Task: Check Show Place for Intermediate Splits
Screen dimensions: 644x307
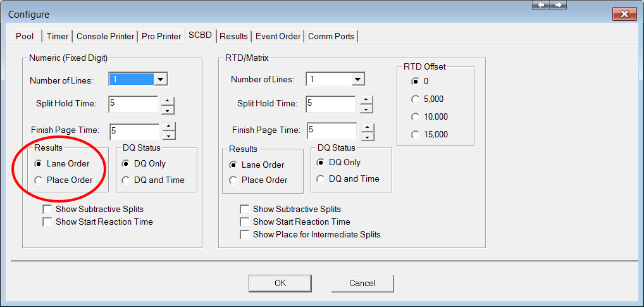Action: [244, 235]
